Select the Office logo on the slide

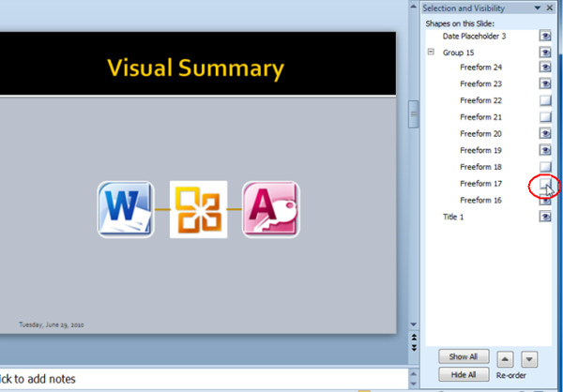(198, 210)
